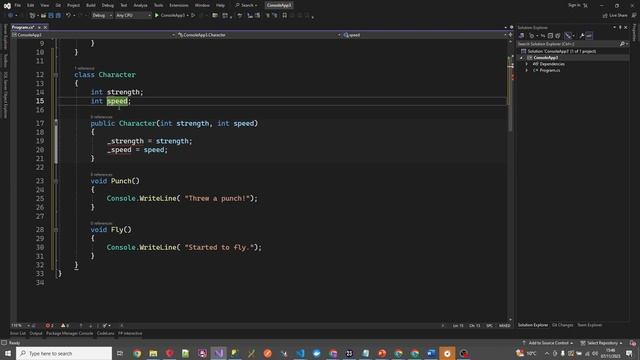Image resolution: width=640 pixels, height=360 pixels.
Task: Click Solution Explorer Home icon
Action: (x=522, y=36)
